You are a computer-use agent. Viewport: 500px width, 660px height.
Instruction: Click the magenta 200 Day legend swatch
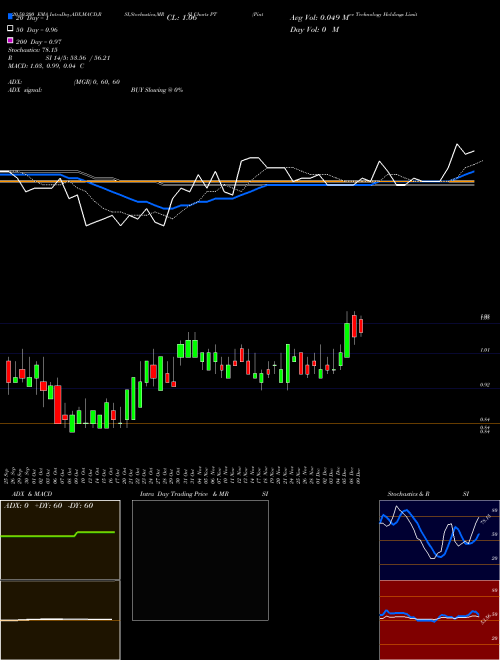(10, 41)
